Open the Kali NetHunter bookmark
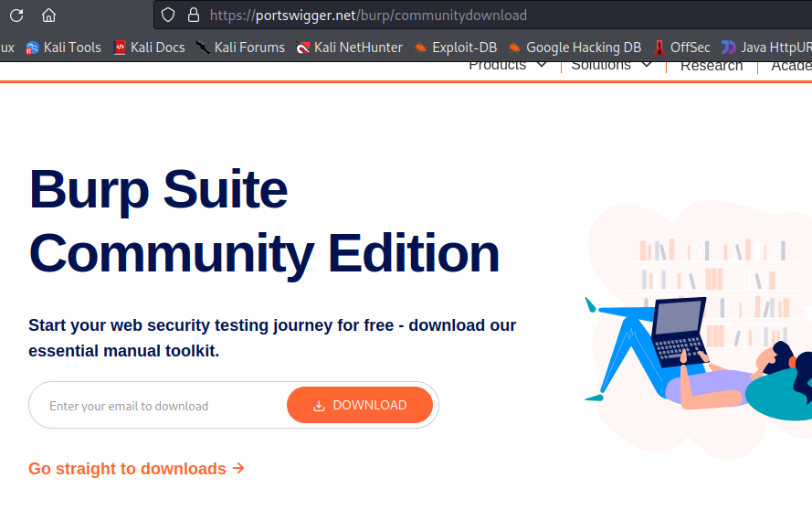Image resolution: width=812 pixels, height=510 pixels. pos(349,48)
